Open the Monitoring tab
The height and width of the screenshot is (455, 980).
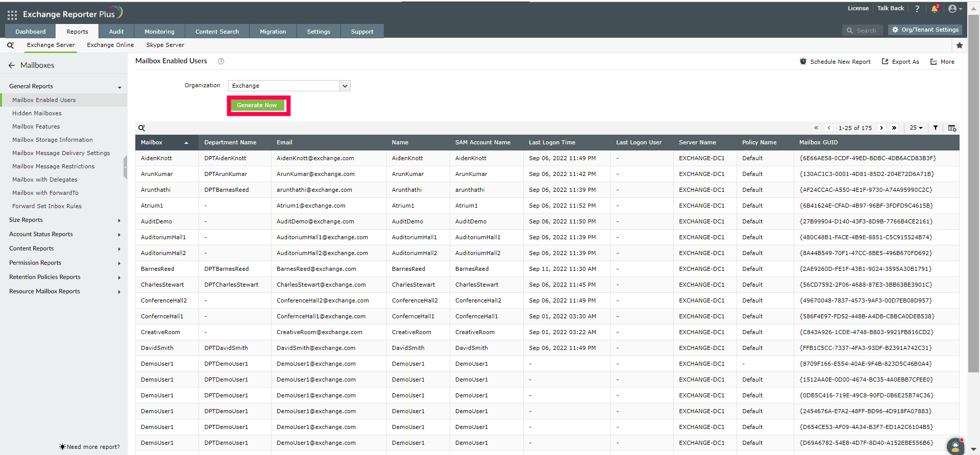click(159, 32)
